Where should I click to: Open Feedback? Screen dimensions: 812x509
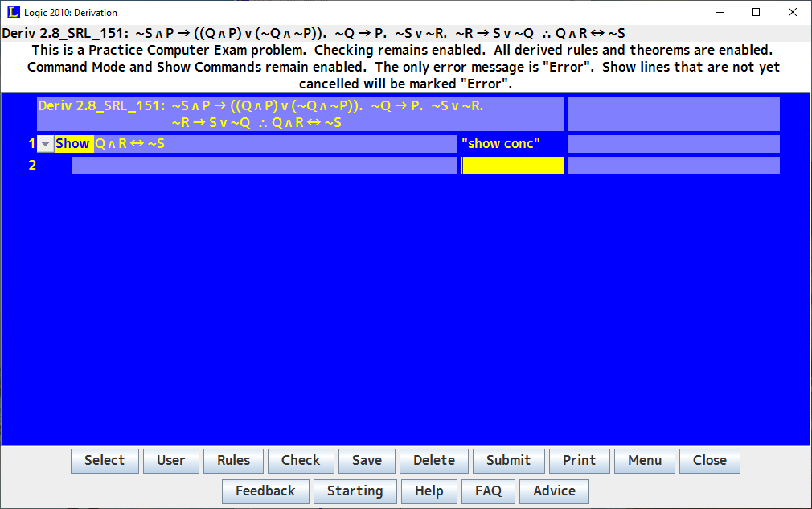(265, 491)
